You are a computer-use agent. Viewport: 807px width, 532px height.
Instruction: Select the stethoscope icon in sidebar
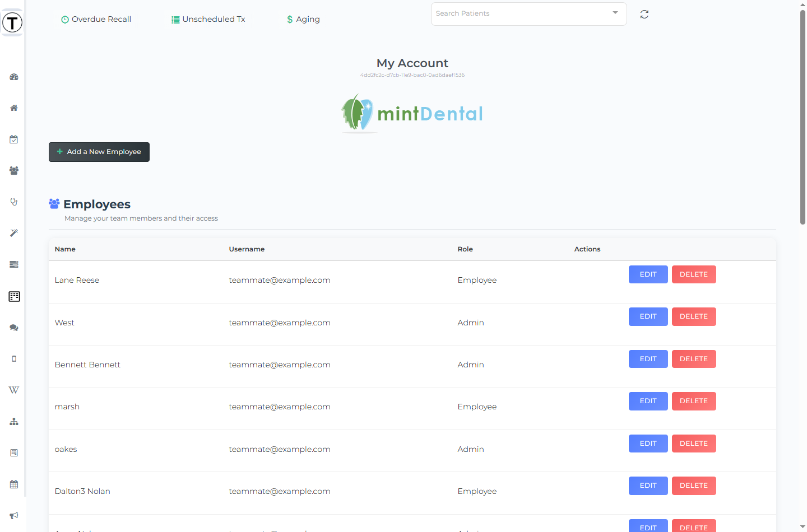[14, 202]
